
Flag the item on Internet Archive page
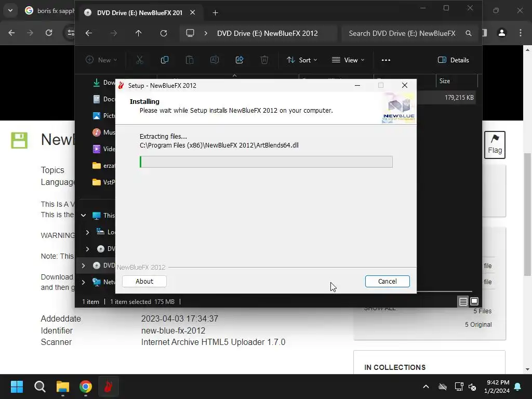point(495,145)
